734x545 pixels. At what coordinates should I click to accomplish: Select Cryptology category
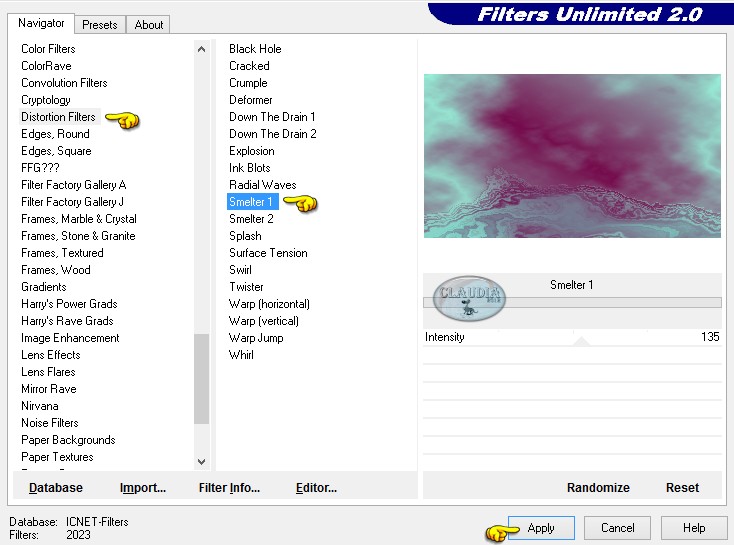[x=46, y=100]
